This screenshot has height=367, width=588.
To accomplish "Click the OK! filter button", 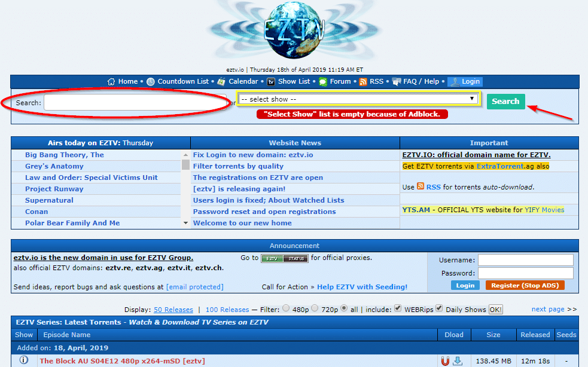I will pos(495,310).
